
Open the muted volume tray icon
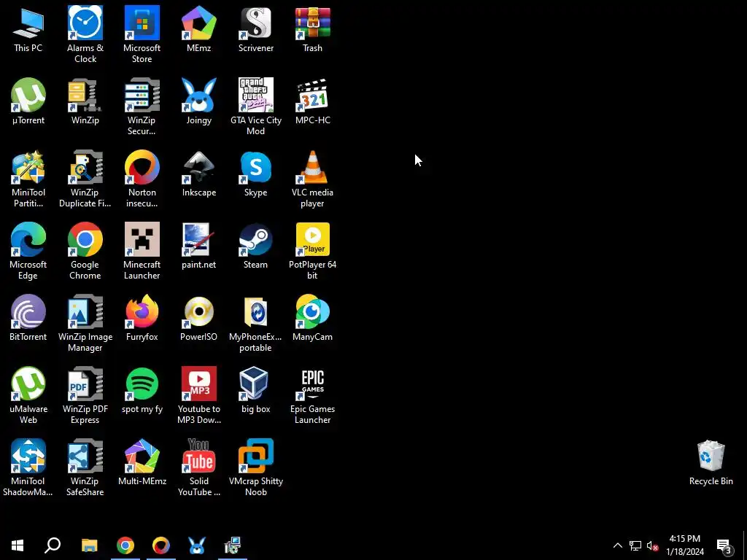click(x=652, y=545)
